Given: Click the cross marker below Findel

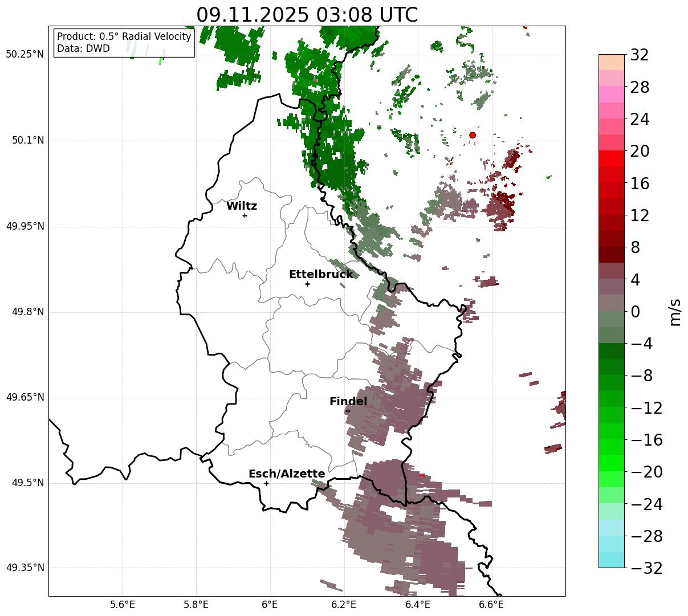Looking at the screenshot, I should click(x=348, y=411).
